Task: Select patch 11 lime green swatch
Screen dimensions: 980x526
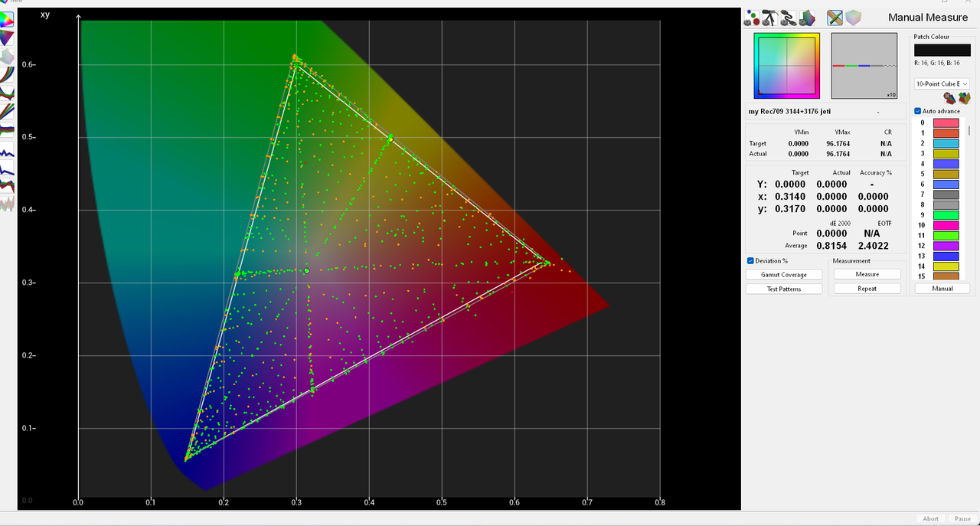Action: coord(946,235)
